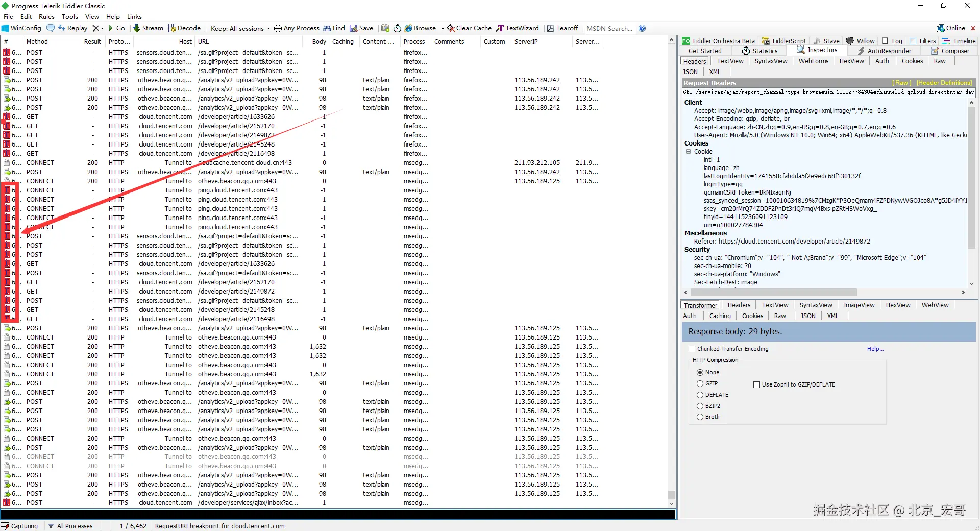Open Fiddler Orchestra Beta tab

pos(719,41)
